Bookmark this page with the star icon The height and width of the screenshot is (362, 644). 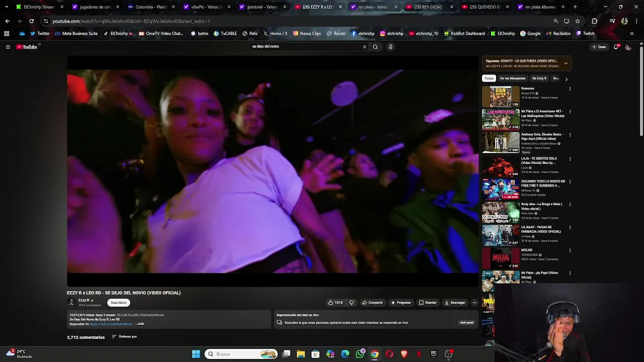click(578, 21)
